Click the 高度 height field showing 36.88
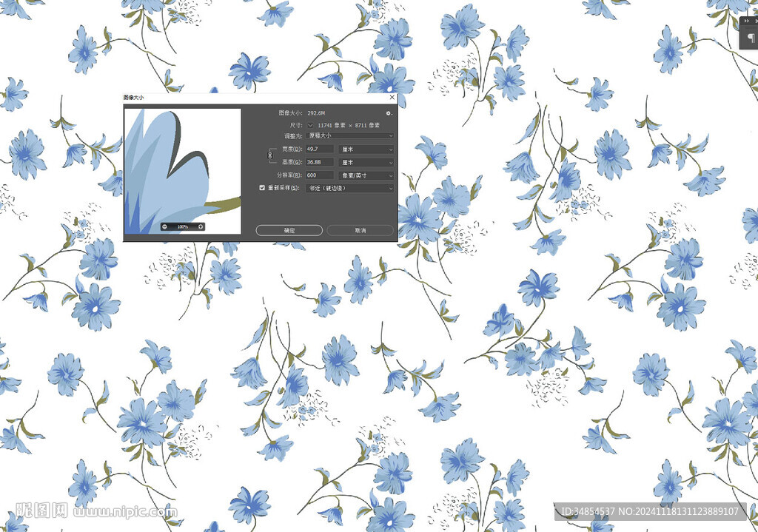 320,162
